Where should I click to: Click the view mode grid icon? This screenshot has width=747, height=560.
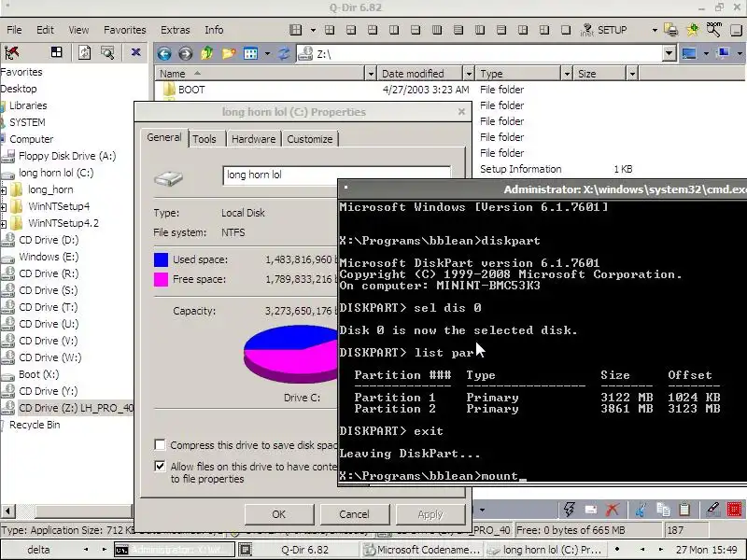pyautogui.click(x=250, y=53)
